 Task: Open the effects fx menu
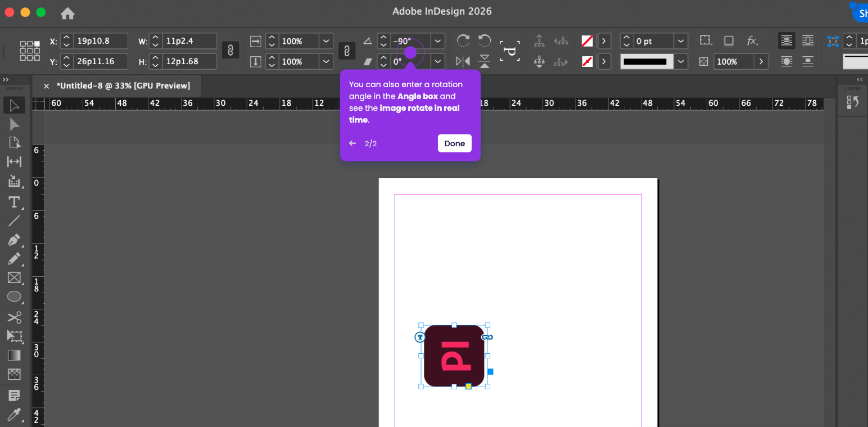[752, 41]
